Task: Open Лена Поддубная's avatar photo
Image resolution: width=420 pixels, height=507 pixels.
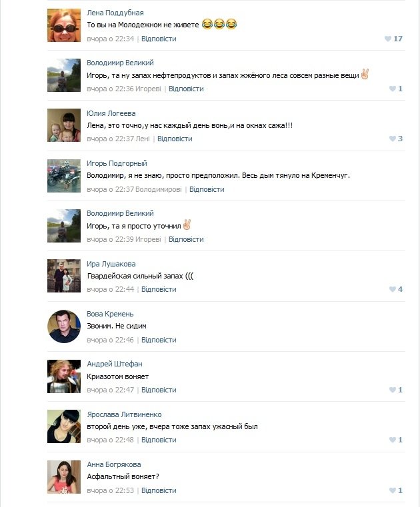Action: (x=64, y=25)
